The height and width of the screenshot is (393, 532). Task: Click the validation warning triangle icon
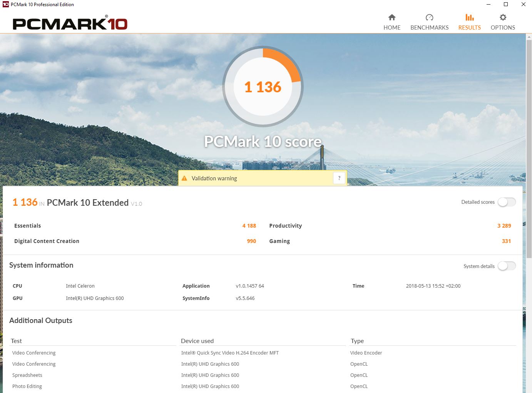tap(184, 178)
